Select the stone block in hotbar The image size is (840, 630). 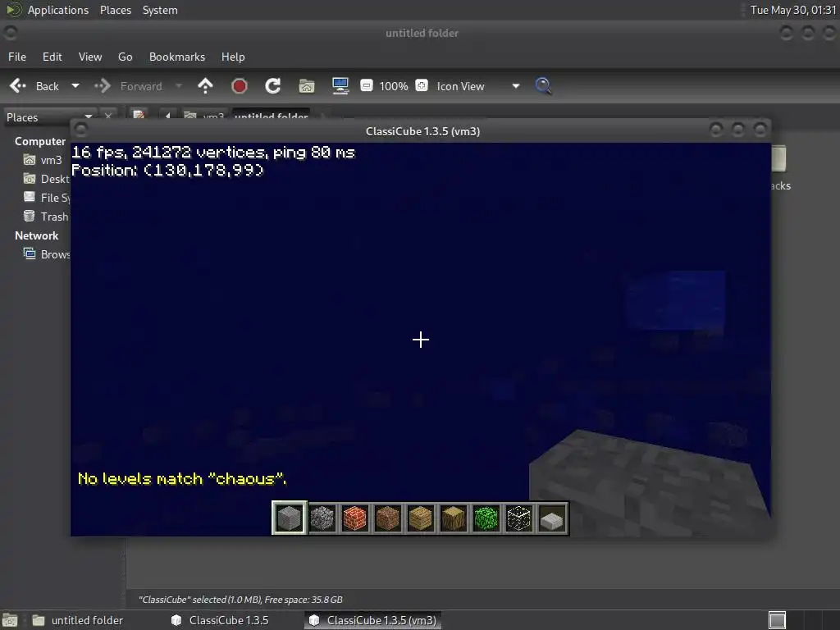(x=290, y=518)
